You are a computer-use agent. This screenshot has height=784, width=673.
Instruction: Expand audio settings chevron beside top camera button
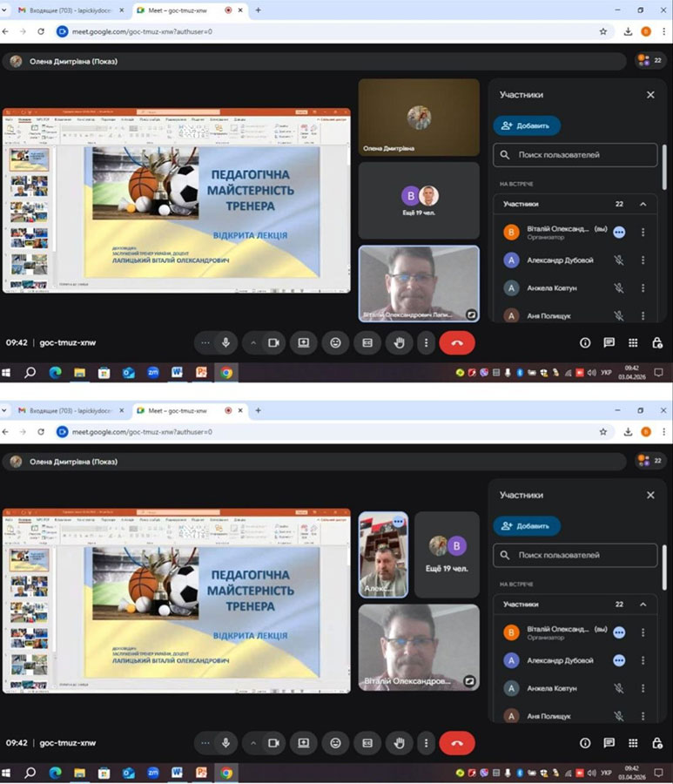[253, 343]
